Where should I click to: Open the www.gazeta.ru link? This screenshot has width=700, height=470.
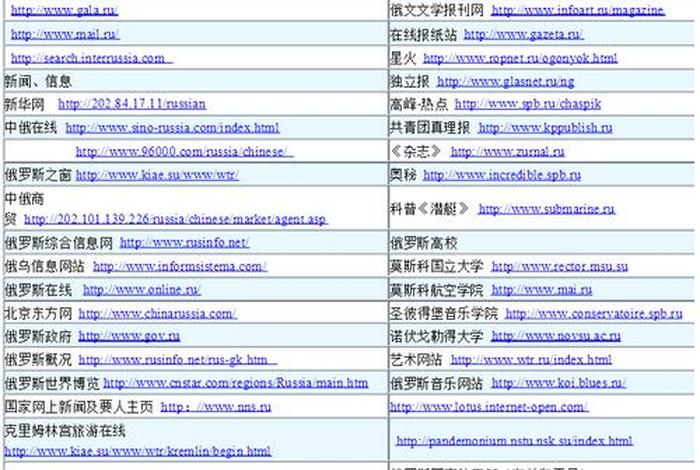click(524, 34)
